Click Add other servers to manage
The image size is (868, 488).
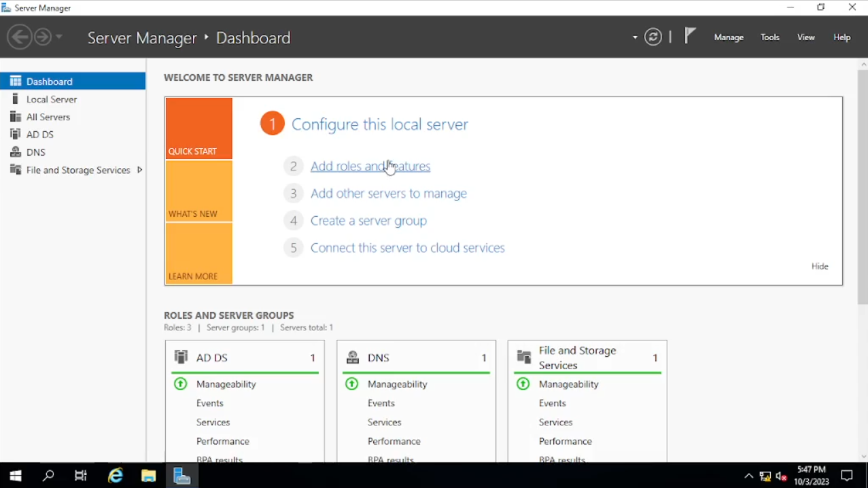click(388, 194)
